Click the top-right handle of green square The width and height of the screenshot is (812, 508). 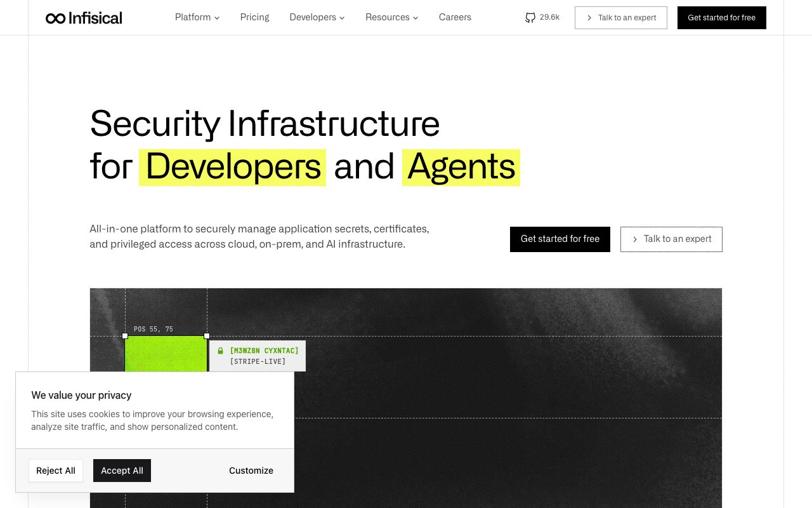pos(207,336)
